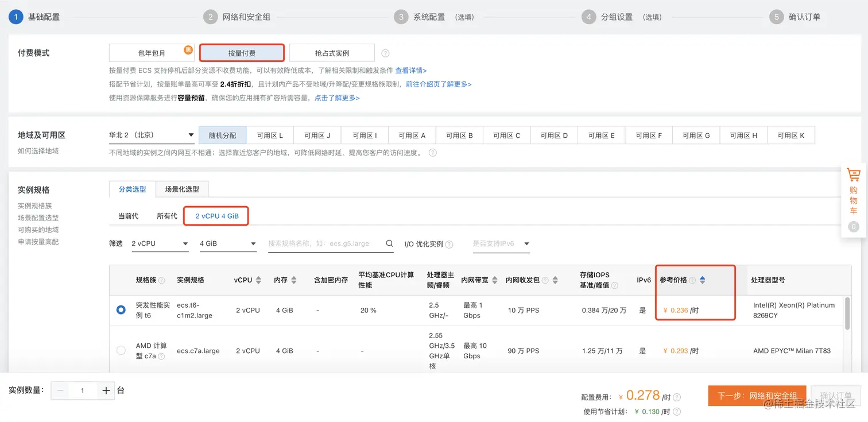Select 可用区 B
Image resolution: width=868 pixels, height=422 pixels.
(x=459, y=135)
